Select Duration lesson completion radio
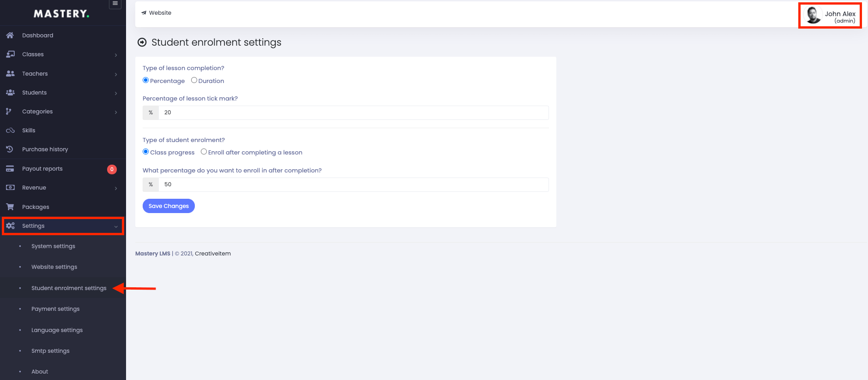The height and width of the screenshot is (380, 868). click(x=194, y=80)
